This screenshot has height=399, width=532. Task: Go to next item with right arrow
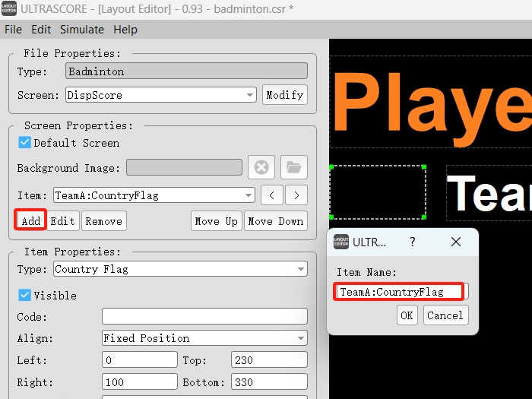296,195
